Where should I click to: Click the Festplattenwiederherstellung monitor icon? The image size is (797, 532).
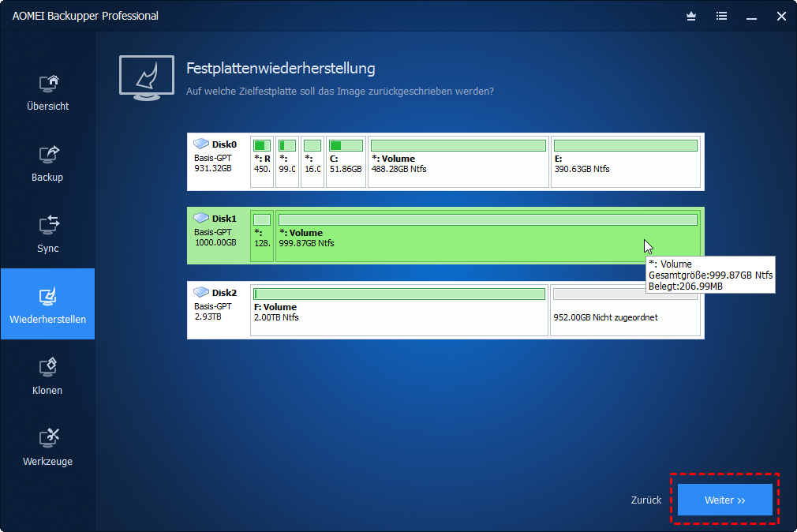point(147,78)
